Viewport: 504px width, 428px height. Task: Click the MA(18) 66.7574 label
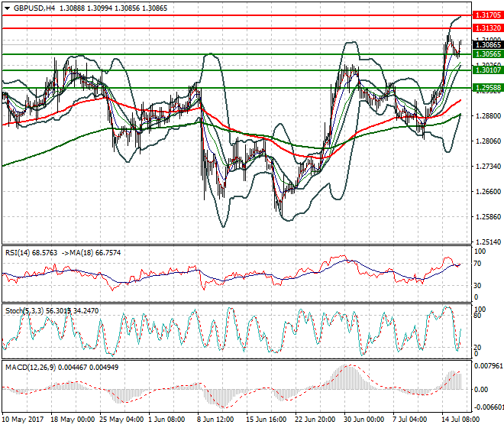pos(94,253)
